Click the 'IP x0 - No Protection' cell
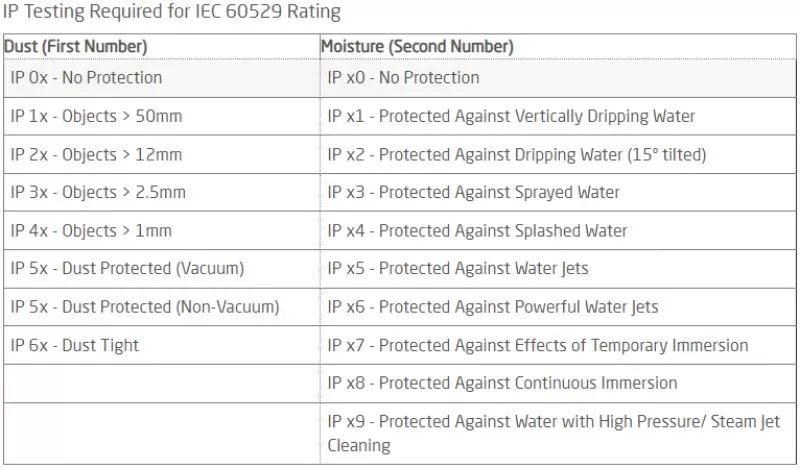 point(403,77)
